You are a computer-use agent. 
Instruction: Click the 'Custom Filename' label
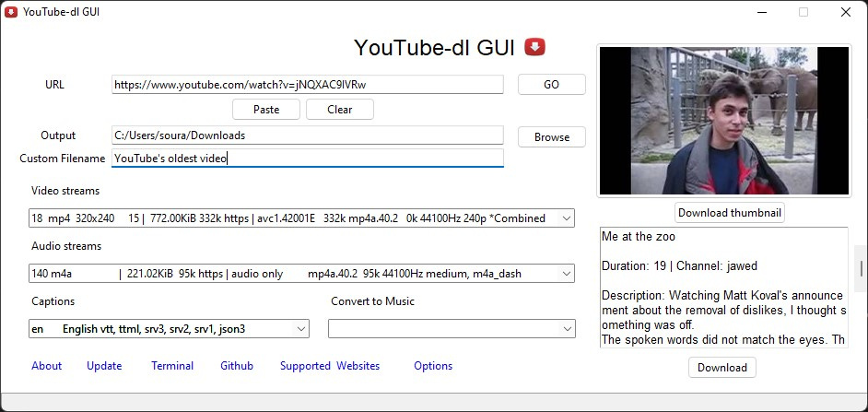[62, 159]
